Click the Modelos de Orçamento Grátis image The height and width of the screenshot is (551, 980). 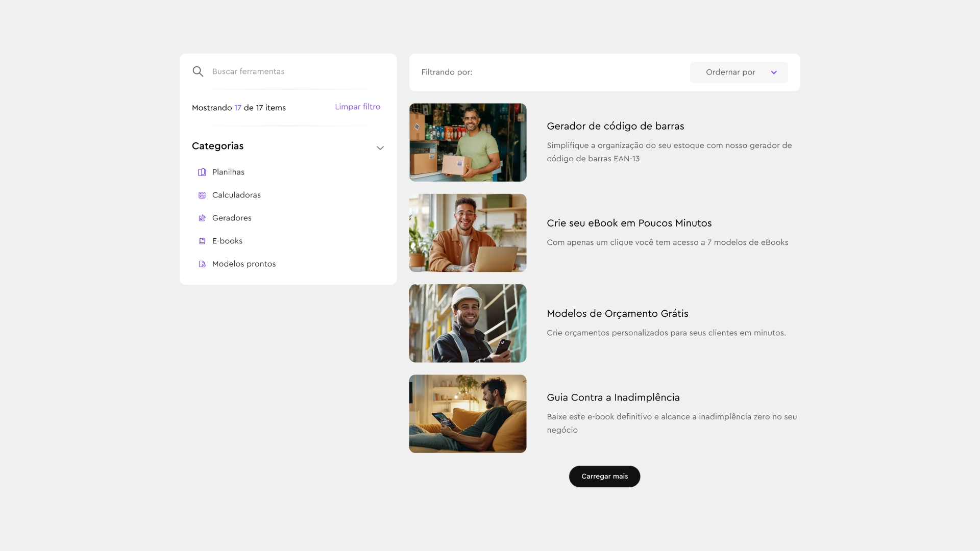tap(468, 323)
